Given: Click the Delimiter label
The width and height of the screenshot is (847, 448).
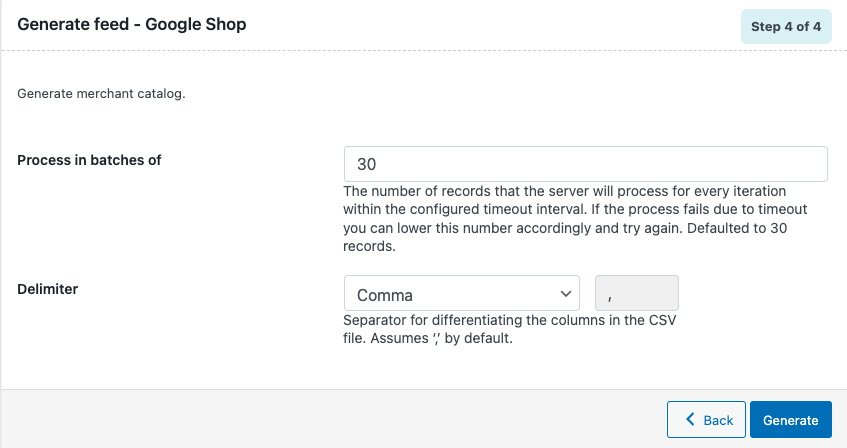Looking at the screenshot, I should 48,289.
